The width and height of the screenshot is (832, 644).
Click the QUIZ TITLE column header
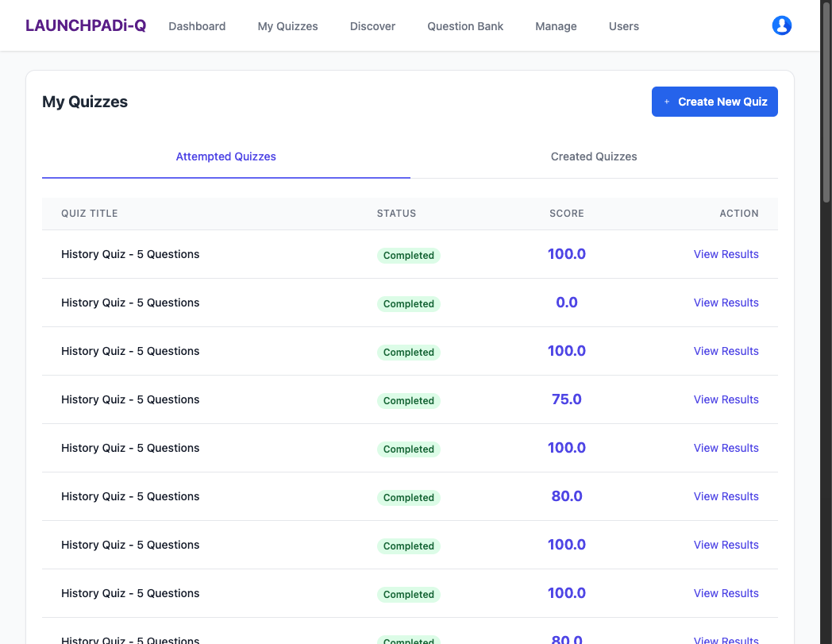(89, 214)
